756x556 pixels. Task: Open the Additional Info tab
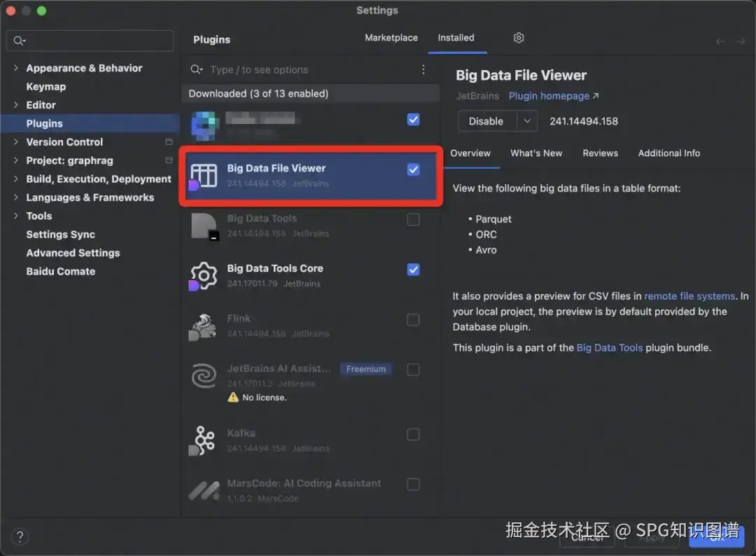pos(668,153)
